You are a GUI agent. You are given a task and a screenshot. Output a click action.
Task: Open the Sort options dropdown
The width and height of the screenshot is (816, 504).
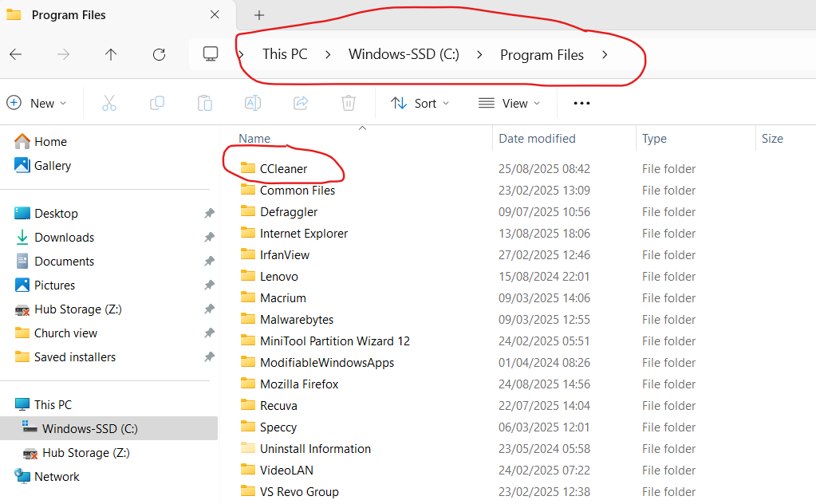tap(420, 103)
